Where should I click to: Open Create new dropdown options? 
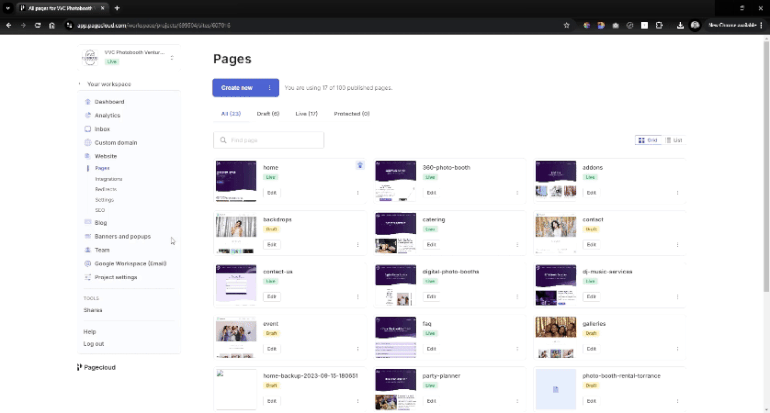click(269, 88)
